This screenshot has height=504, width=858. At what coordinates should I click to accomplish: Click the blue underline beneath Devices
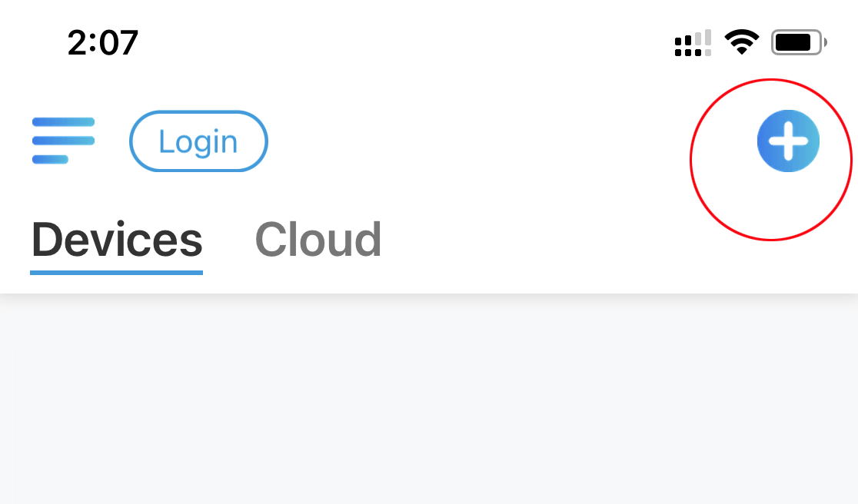click(117, 272)
